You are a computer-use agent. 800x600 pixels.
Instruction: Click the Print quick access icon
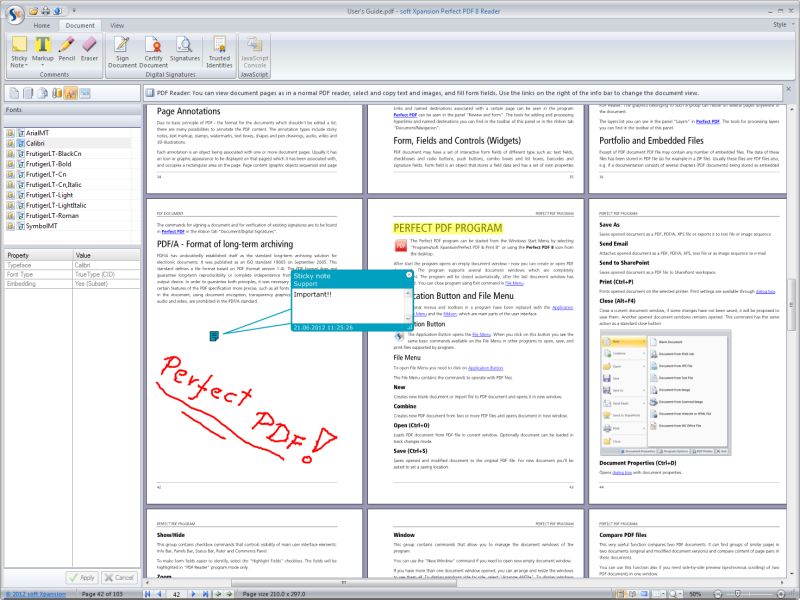pos(46,11)
